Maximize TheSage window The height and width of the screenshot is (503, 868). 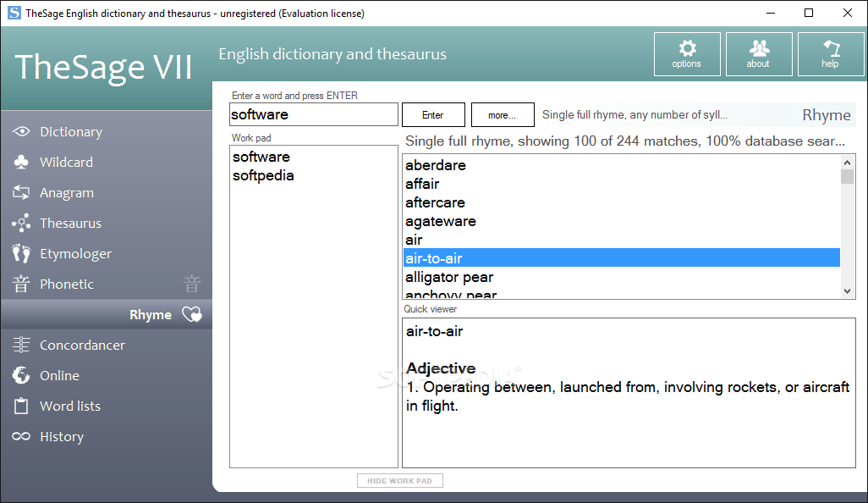click(x=809, y=13)
